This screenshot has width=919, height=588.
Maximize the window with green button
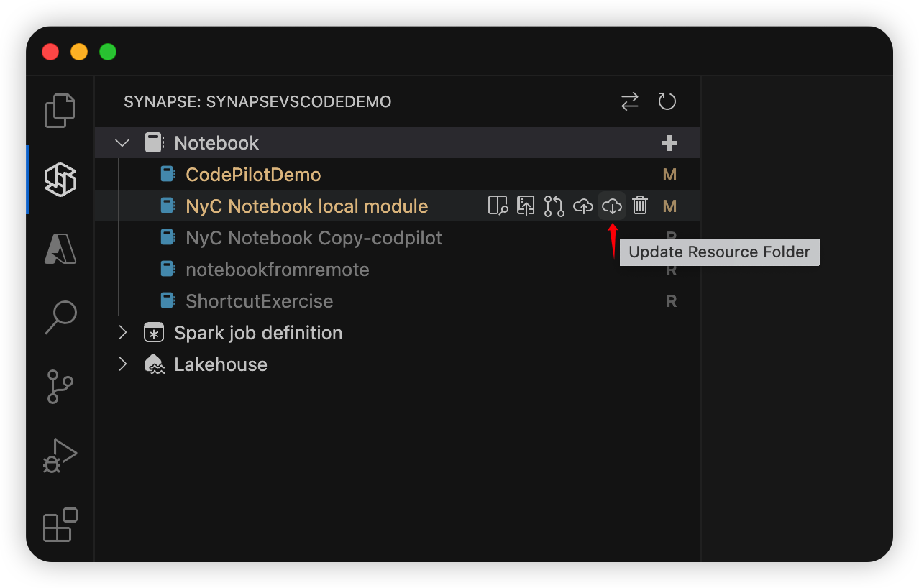pos(108,52)
